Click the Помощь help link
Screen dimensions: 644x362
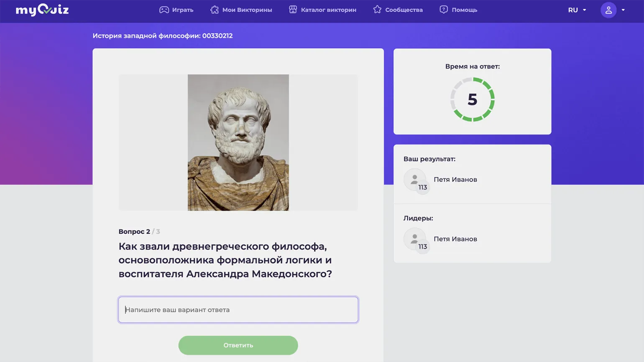pos(464,10)
